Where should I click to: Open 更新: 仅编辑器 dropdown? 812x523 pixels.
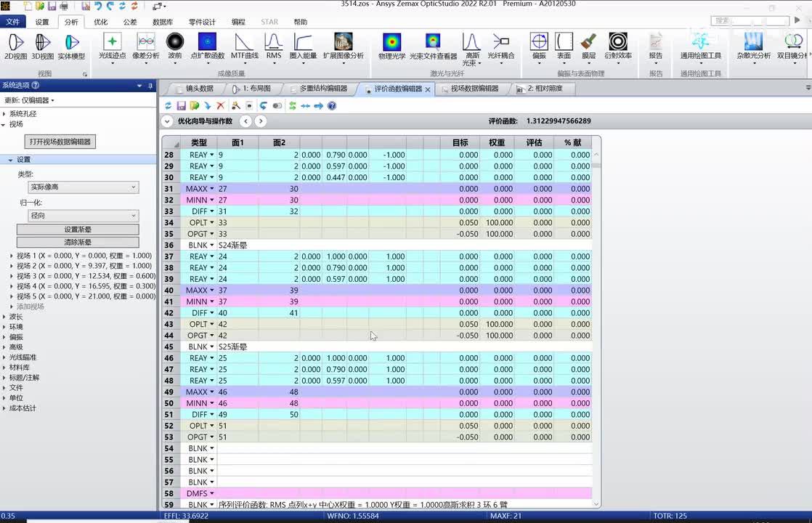click(30, 100)
